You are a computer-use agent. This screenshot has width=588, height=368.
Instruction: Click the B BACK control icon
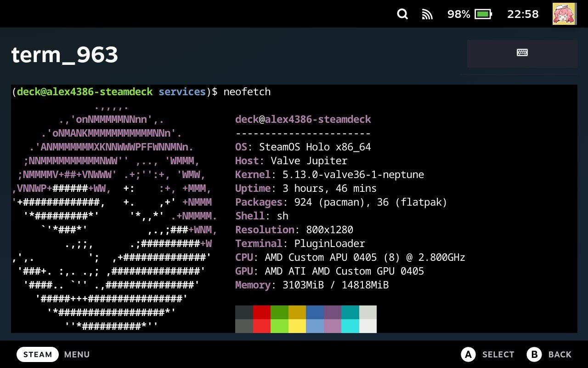click(534, 354)
